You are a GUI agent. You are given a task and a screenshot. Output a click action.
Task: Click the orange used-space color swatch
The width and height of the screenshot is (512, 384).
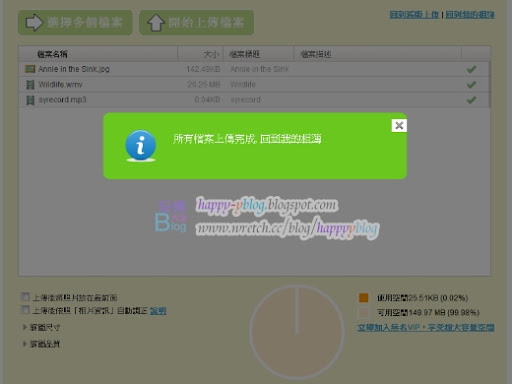363,297
